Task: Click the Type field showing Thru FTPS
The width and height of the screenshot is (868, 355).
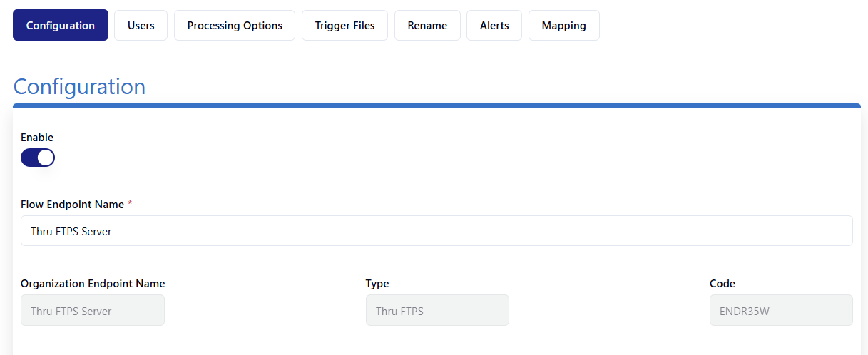Action: tap(437, 311)
